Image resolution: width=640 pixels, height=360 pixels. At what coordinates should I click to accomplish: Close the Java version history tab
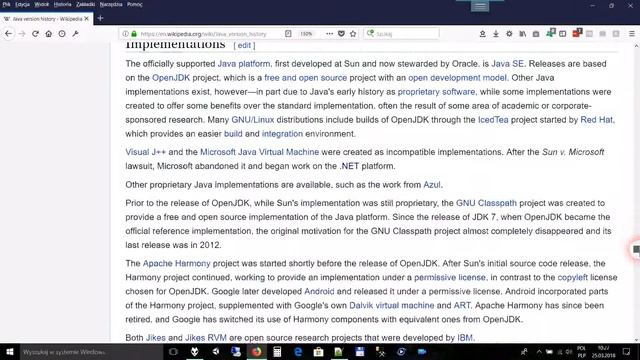point(87,19)
